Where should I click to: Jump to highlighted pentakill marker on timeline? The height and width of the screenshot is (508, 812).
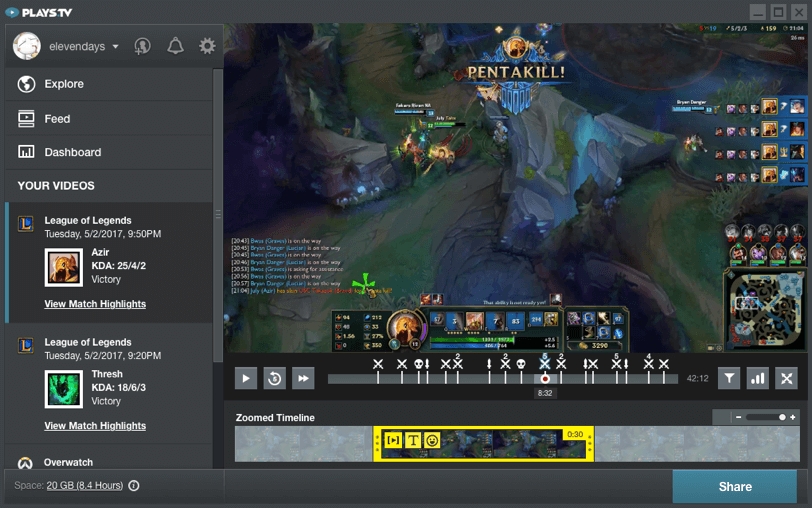tap(544, 363)
